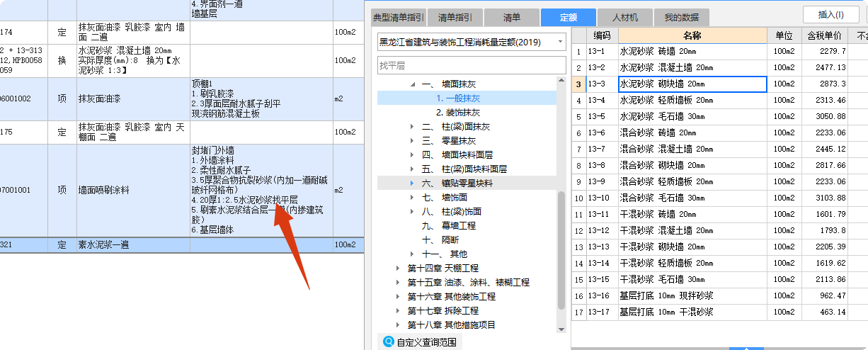Select row 13-6 混合砂浆 砖墙 20mm
This screenshot has height=350, width=868.
719,132
